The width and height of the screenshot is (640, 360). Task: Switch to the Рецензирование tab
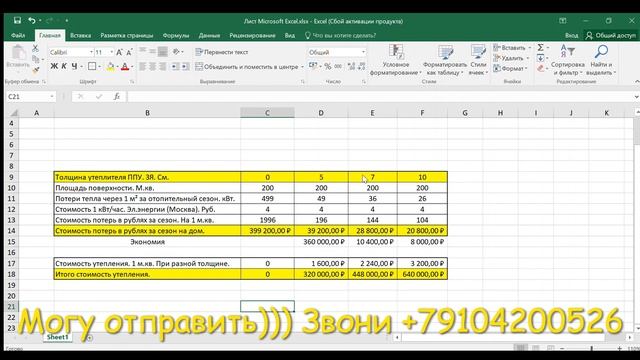[x=252, y=36]
